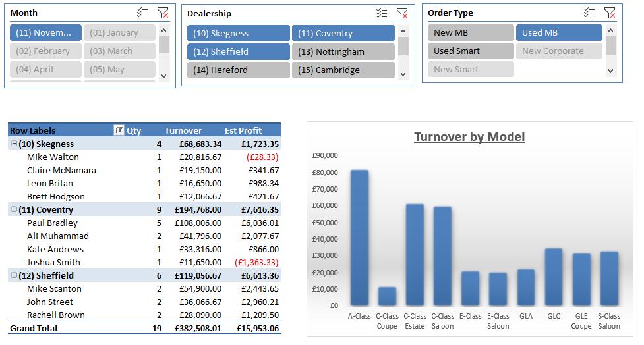644x345 pixels.
Task: Select the New Smart order type
Action: 471,69
